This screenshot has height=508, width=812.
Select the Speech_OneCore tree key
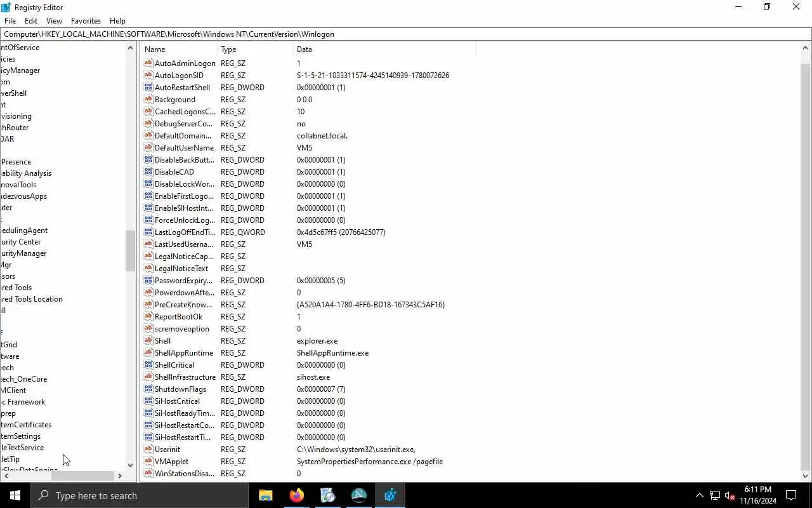click(x=23, y=379)
